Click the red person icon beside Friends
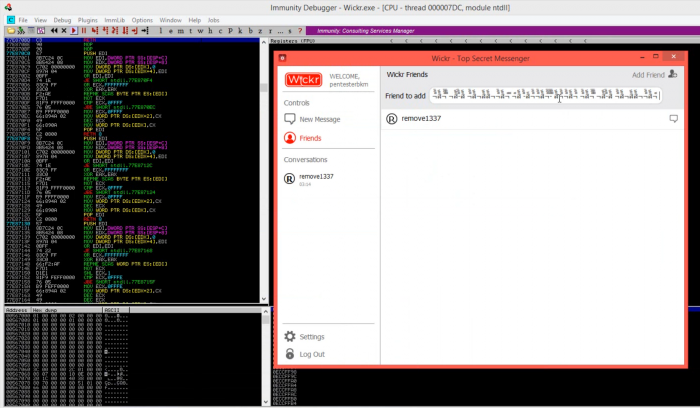Image resolution: width=700 pixels, height=408 pixels. click(290, 138)
